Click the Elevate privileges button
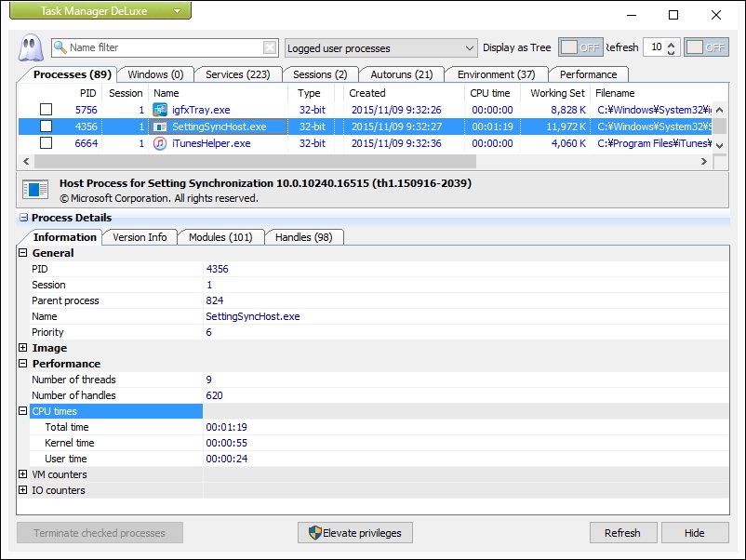 355,533
